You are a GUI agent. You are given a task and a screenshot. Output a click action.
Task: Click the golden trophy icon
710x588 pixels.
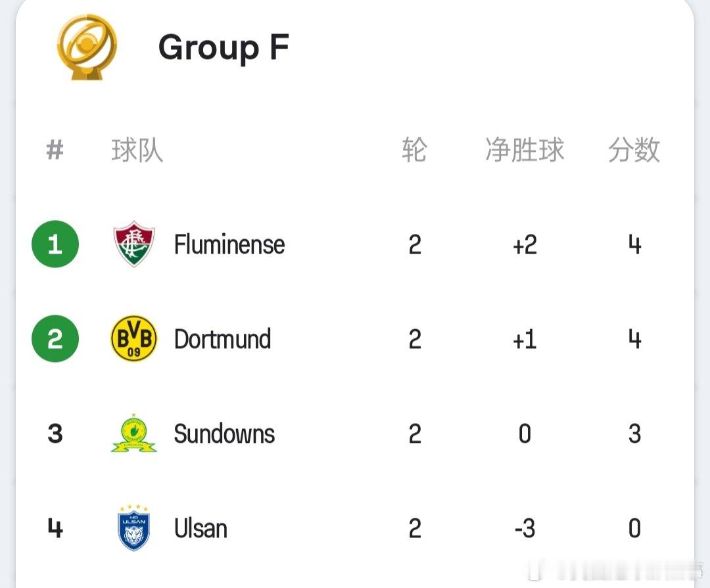pyautogui.click(x=87, y=47)
